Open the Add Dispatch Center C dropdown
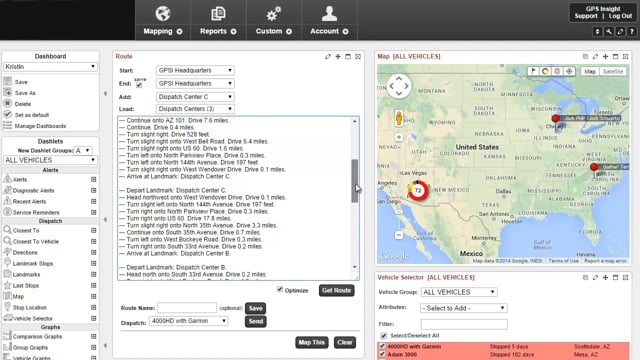Image resolution: width=640 pixels, height=360 pixels. [x=195, y=97]
